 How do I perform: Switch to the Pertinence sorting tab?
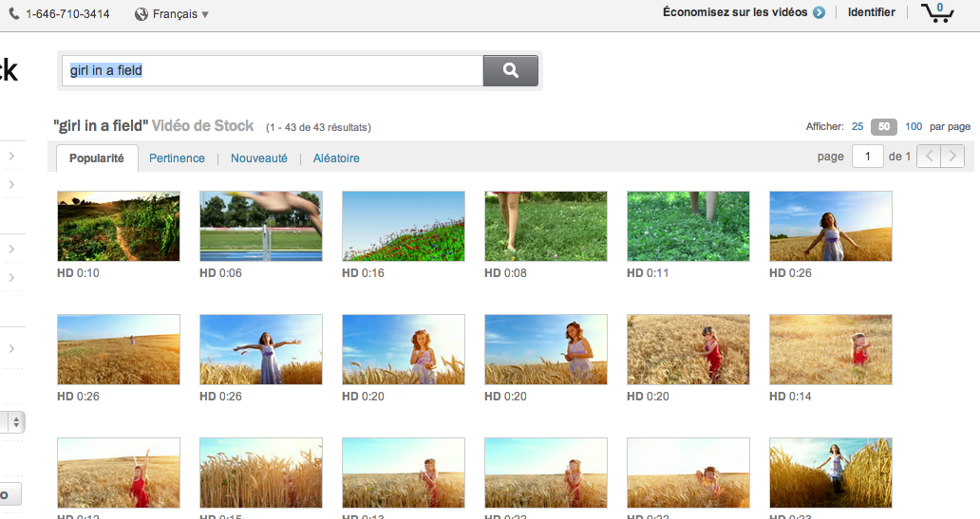(177, 158)
